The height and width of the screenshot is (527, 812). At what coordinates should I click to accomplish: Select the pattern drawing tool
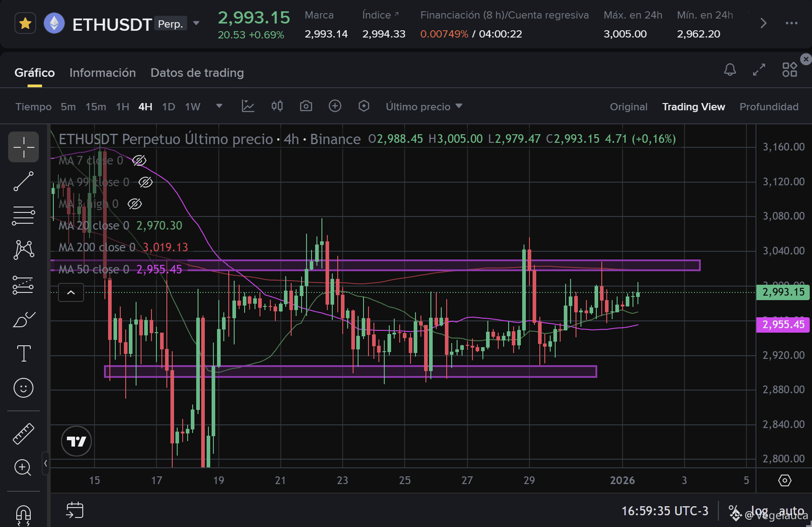click(x=24, y=249)
